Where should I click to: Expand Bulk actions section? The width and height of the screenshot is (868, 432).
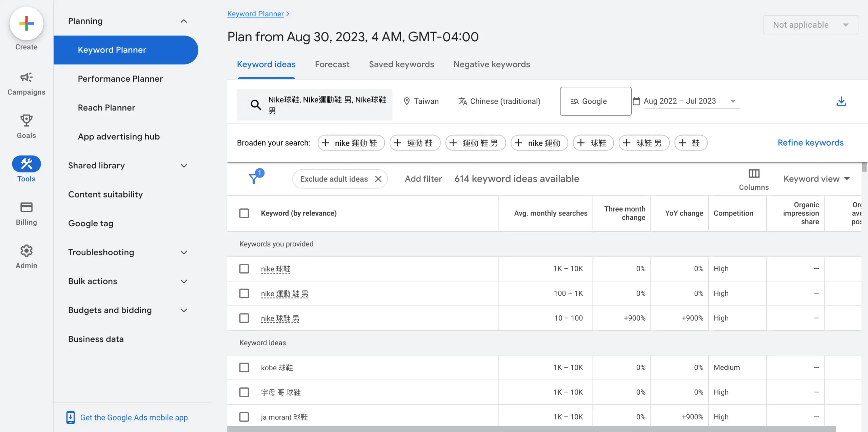pyautogui.click(x=184, y=281)
